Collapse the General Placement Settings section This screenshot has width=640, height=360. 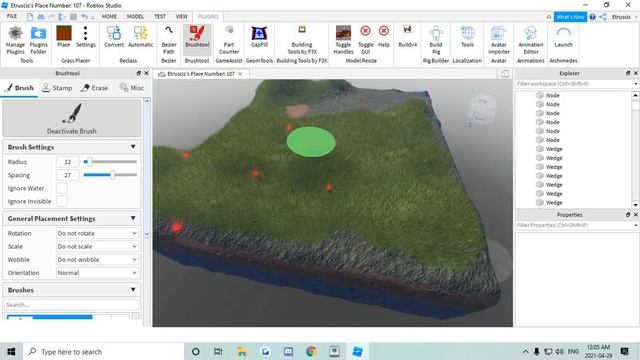click(133, 218)
